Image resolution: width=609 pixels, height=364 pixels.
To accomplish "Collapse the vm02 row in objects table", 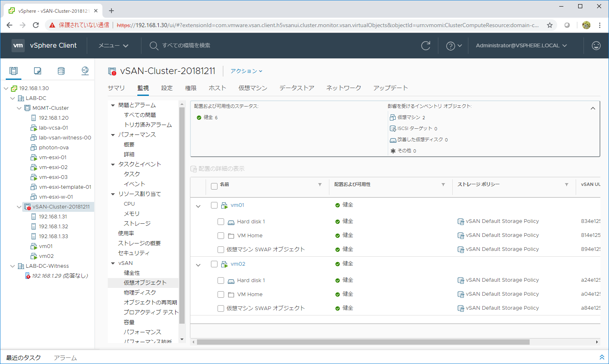I will pos(198,265).
